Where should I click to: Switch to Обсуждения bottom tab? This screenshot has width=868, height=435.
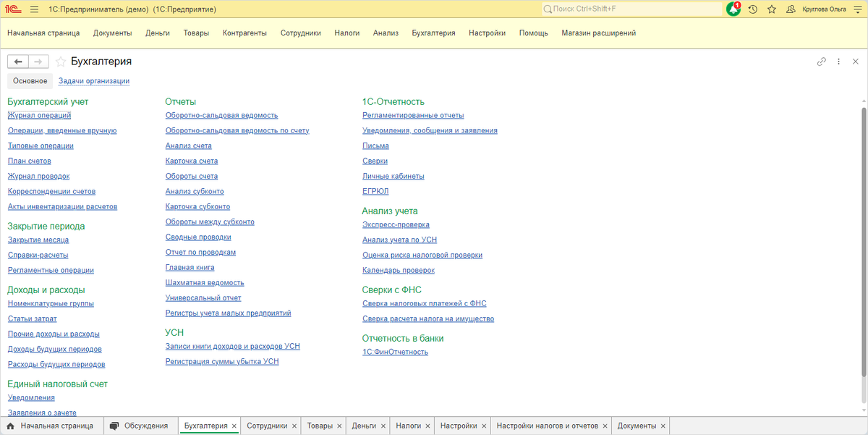point(140,426)
